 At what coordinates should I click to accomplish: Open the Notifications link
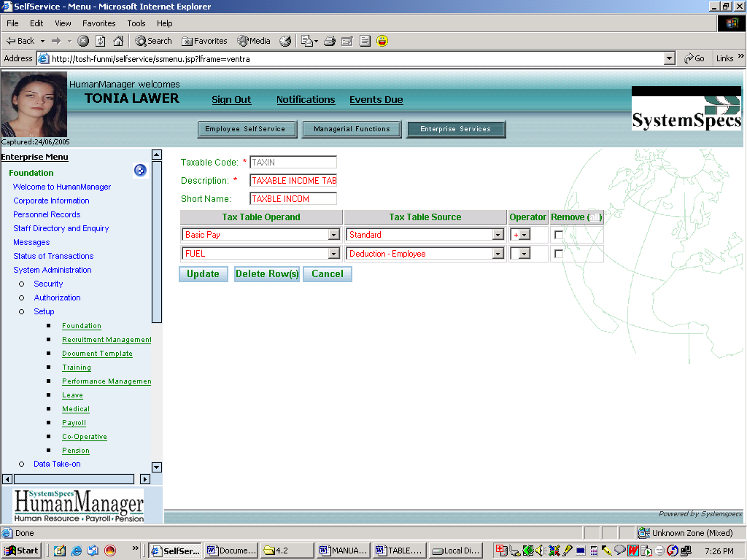tap(306, 99)
